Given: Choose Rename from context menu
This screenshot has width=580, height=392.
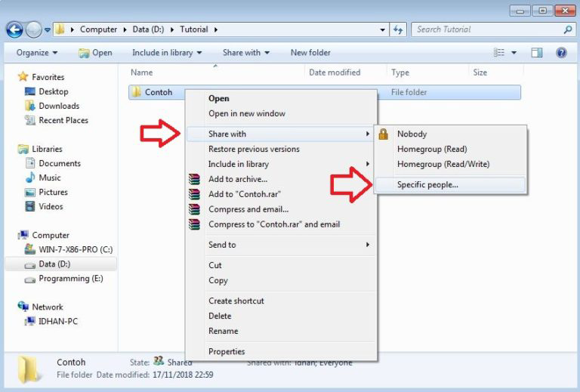Looking at the screenshot, I should [281, 331].
